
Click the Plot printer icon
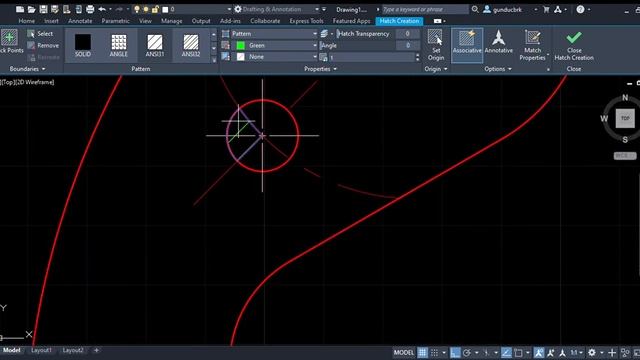tap(90, 9)
